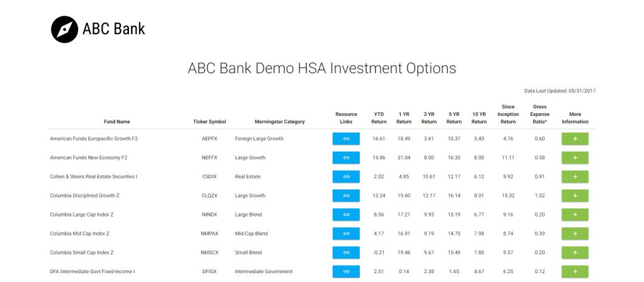
Task: Click resource link icon for Columbia Large Cap Index Z
Action: point(346,215)
